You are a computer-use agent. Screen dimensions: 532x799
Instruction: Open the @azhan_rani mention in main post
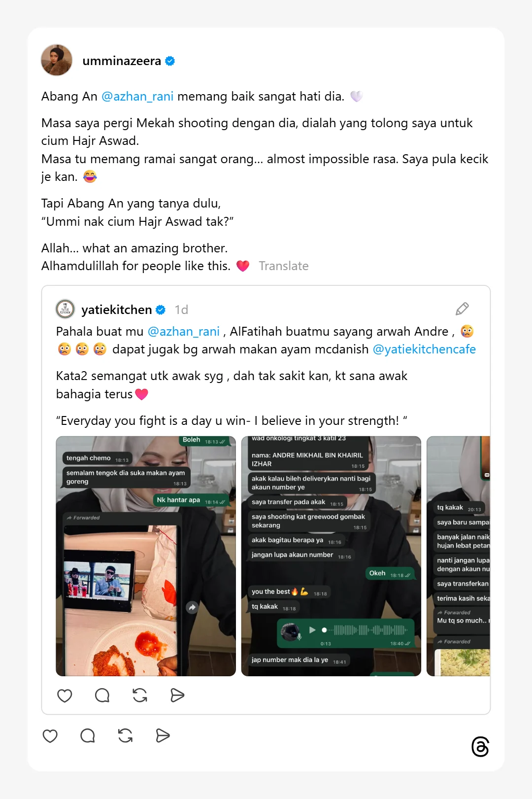tap(137, 97)
